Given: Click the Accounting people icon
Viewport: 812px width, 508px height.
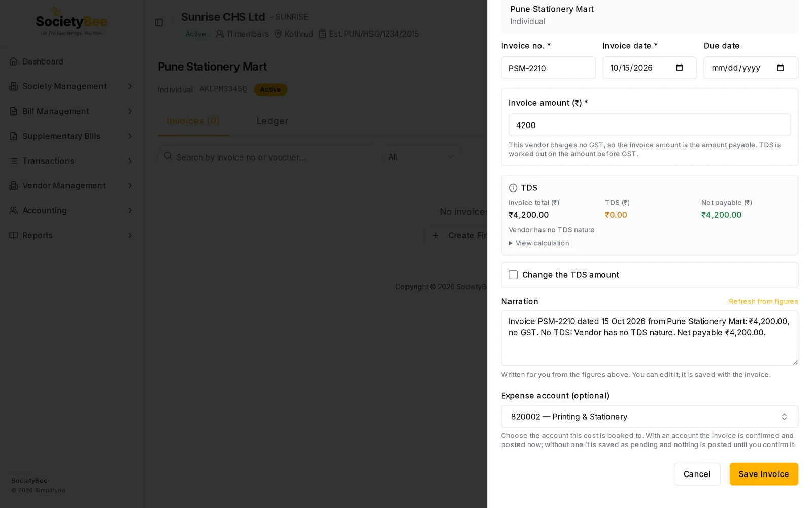Looking at the screenshot, I should [x=14, y=211].
